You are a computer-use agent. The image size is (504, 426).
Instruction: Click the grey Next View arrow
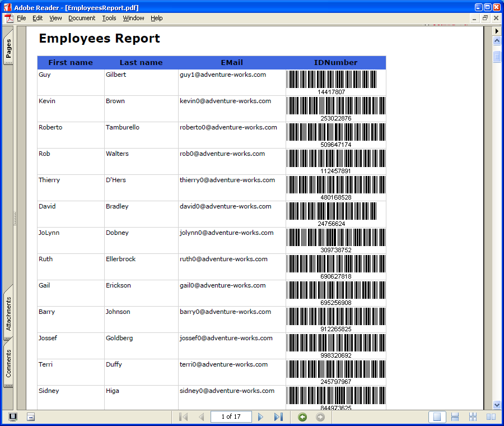pyautogui.click(x=320, y=417)
